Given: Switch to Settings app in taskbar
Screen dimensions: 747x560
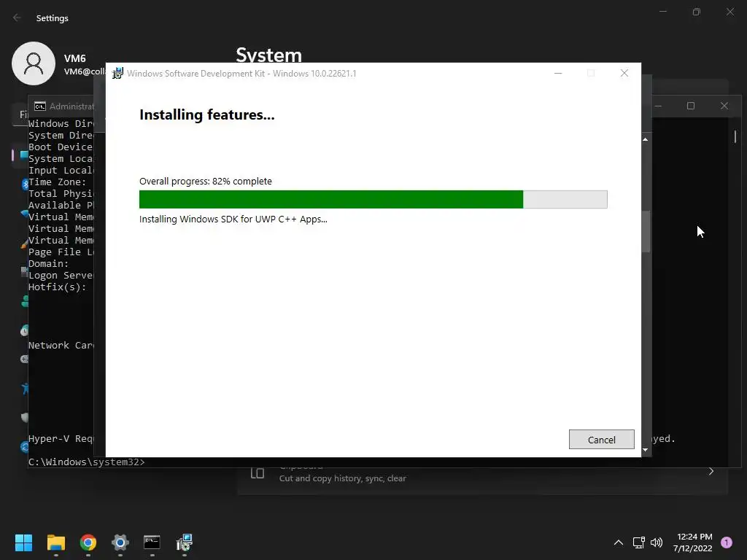Looking at the screenshot, I should (120, 542).
